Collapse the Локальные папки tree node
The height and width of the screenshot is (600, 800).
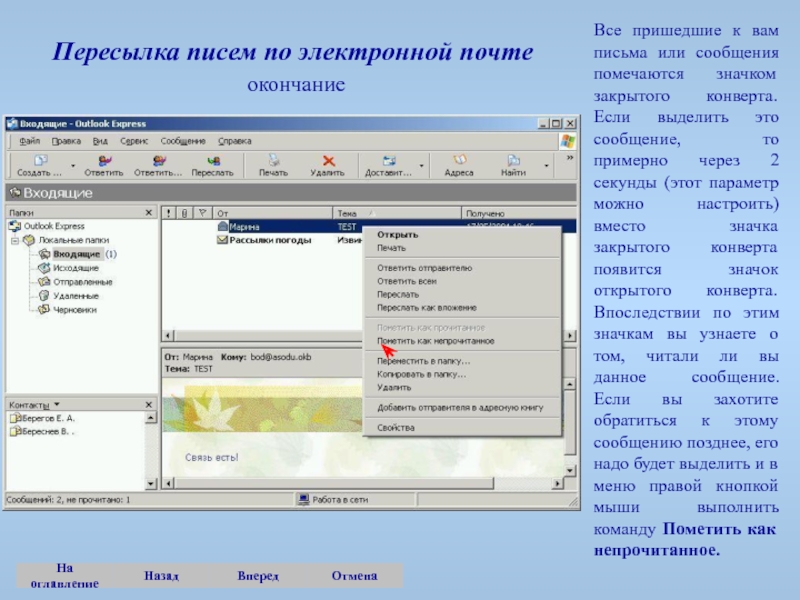click(x=15, y=241)
